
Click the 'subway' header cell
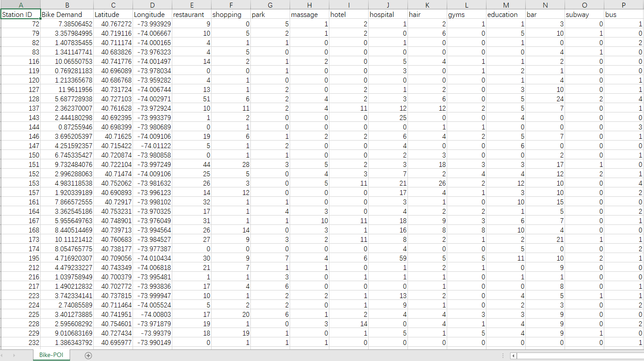pyautogui.click(x=584, y=14)
